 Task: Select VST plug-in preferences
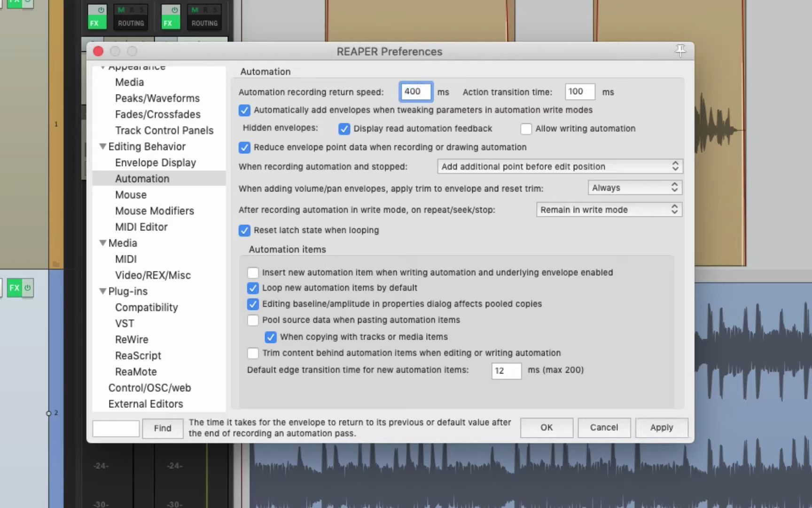coord(125,324)
